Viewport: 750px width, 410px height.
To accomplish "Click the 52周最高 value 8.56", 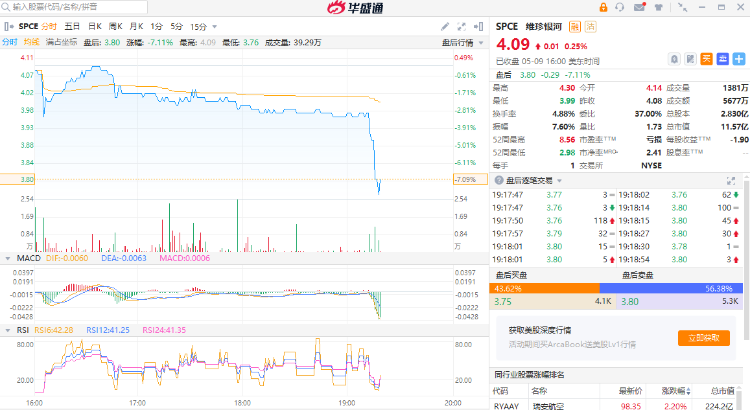I will 567,140.
